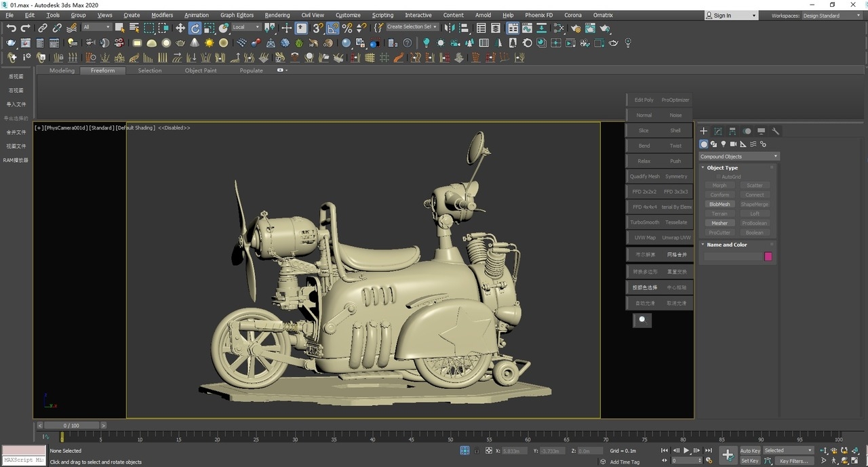The image size is (868, 467).
Task: Open the pink object color swatch
Action: 768,256
